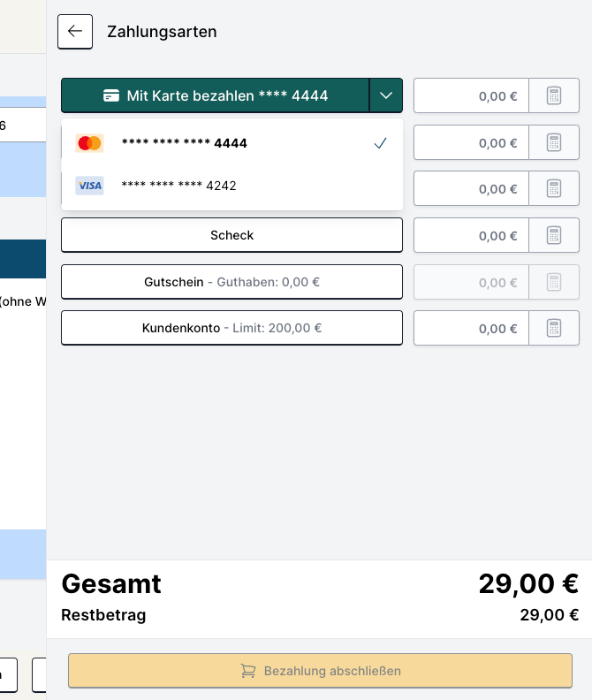Open calculator for Scheck amount
This screenshot has height=700, width=592.
pos(554,235)
